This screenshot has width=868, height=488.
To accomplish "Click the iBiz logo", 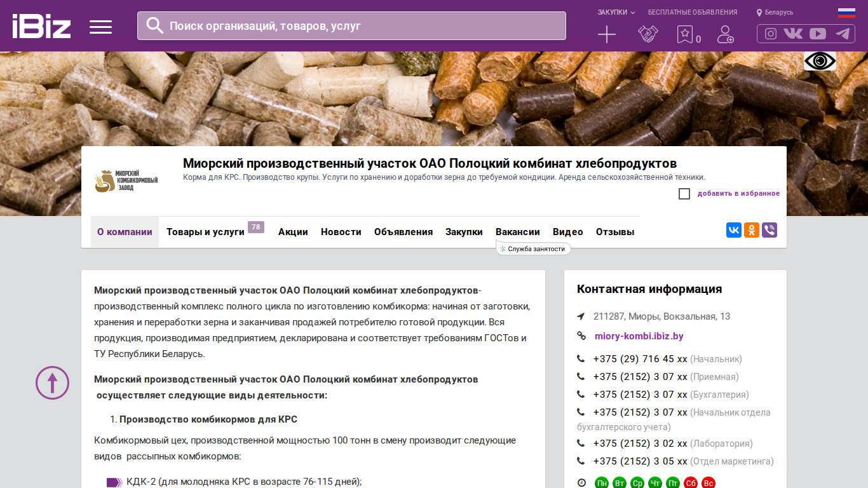I will [41, 26].
